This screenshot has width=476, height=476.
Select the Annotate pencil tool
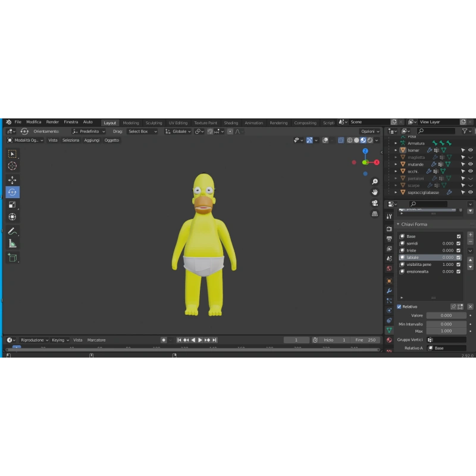[12, 231]
